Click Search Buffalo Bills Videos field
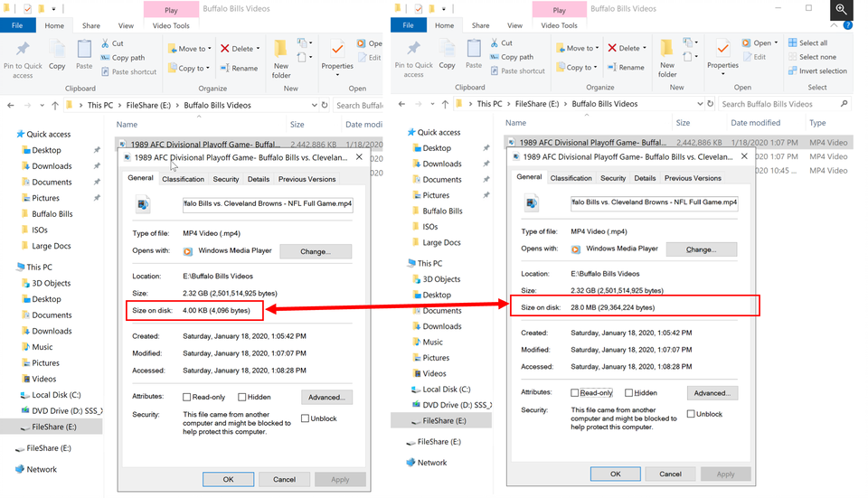868x498 pixels. [x=785, y=104]
